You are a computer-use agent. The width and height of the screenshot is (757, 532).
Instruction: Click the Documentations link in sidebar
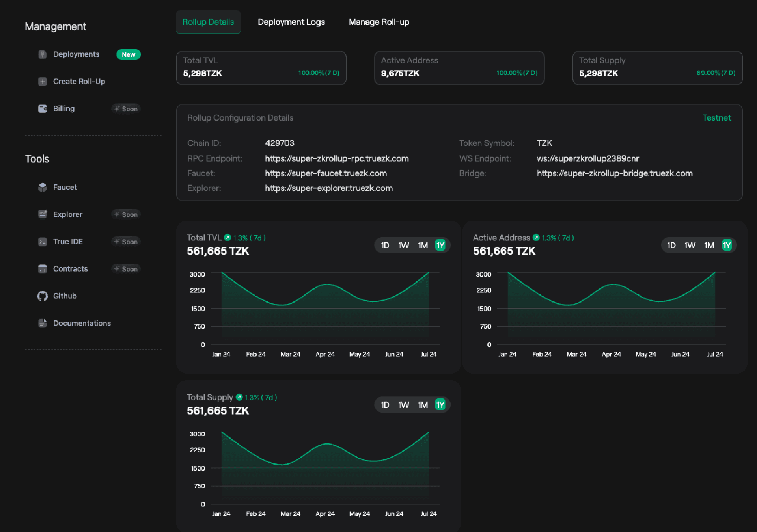[82, 323]
